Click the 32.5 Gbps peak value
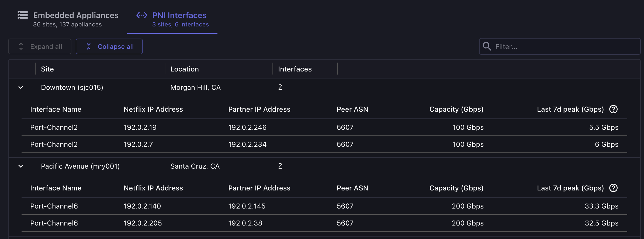This screenshot has height=239, width=644. click(x=601, y=223)
